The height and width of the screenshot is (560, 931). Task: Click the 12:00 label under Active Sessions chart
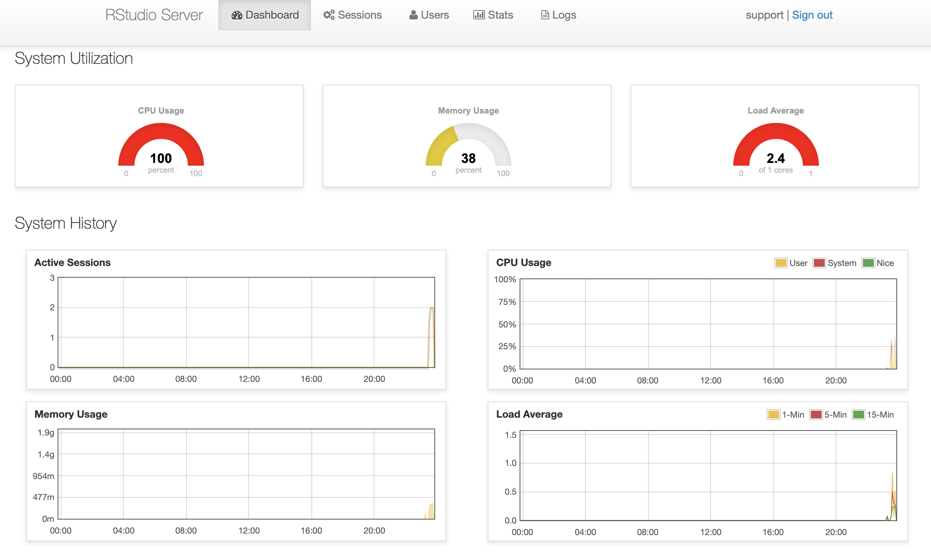[249, 379]
